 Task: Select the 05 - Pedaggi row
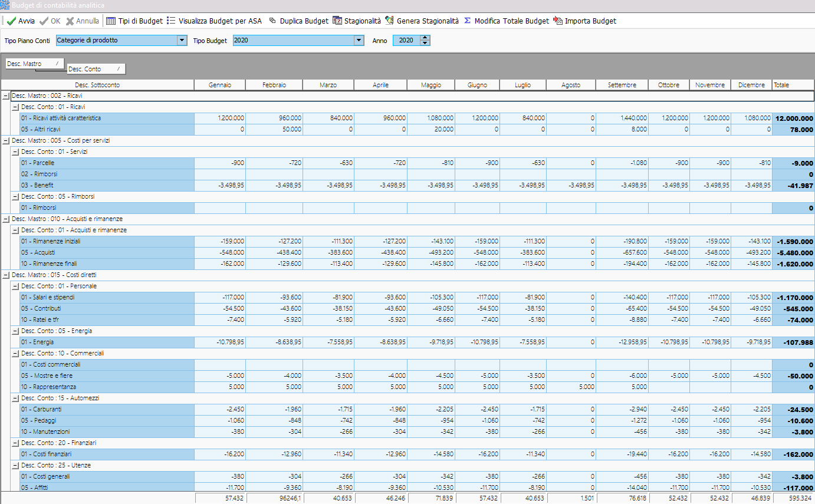click(x=416, y=420)
